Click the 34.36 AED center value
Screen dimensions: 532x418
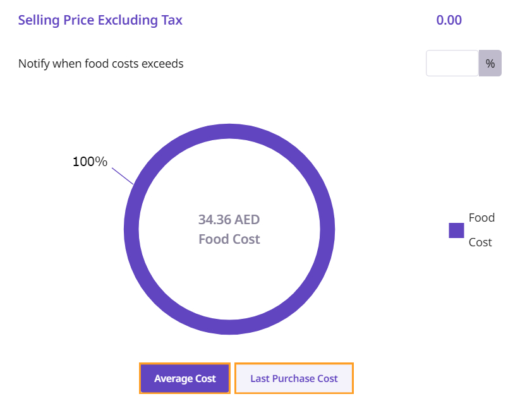229,220
